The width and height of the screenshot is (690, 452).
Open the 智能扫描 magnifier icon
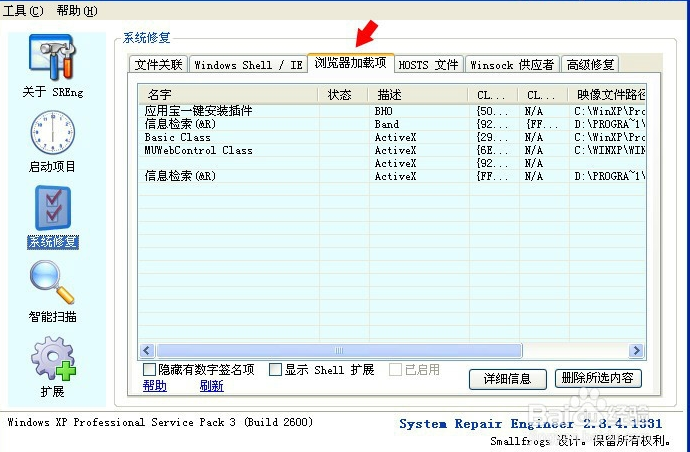(52, 282)
